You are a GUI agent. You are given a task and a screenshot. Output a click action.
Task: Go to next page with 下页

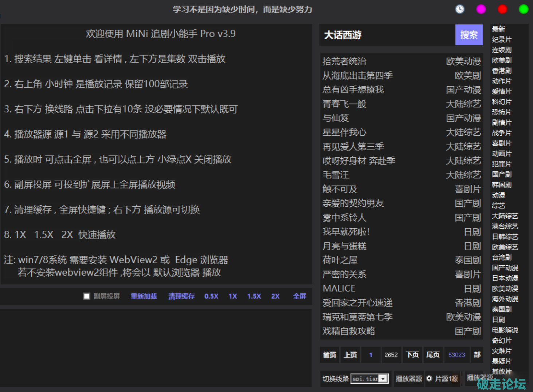point(412,355)
